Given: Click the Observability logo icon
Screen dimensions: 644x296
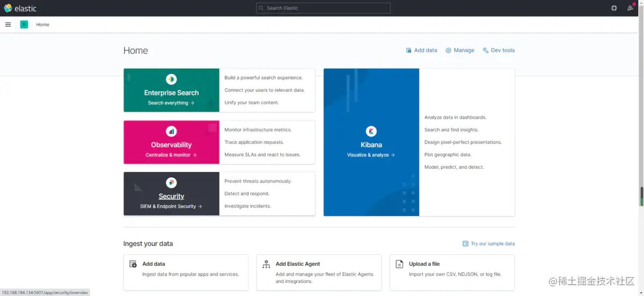Looking at the screenshot, I should point(171,131).
